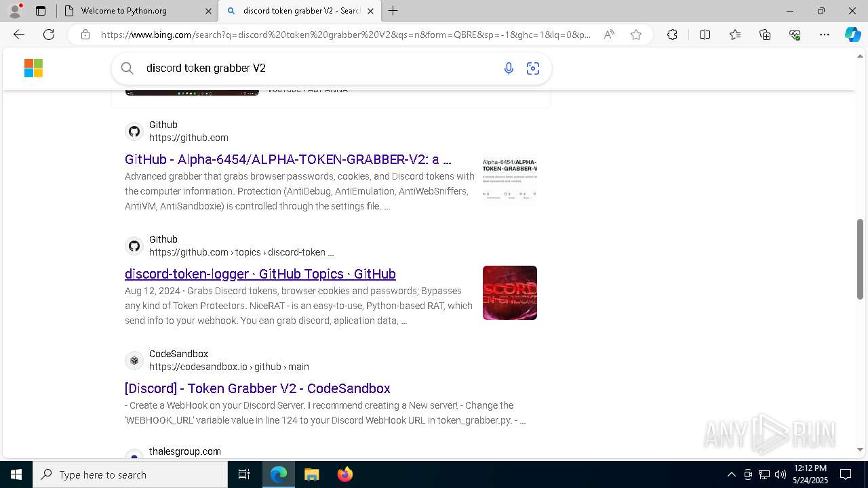Screen dimensions: 868x488
Task: Click scrollbar up arrow
Action: (x=860, y=57)
